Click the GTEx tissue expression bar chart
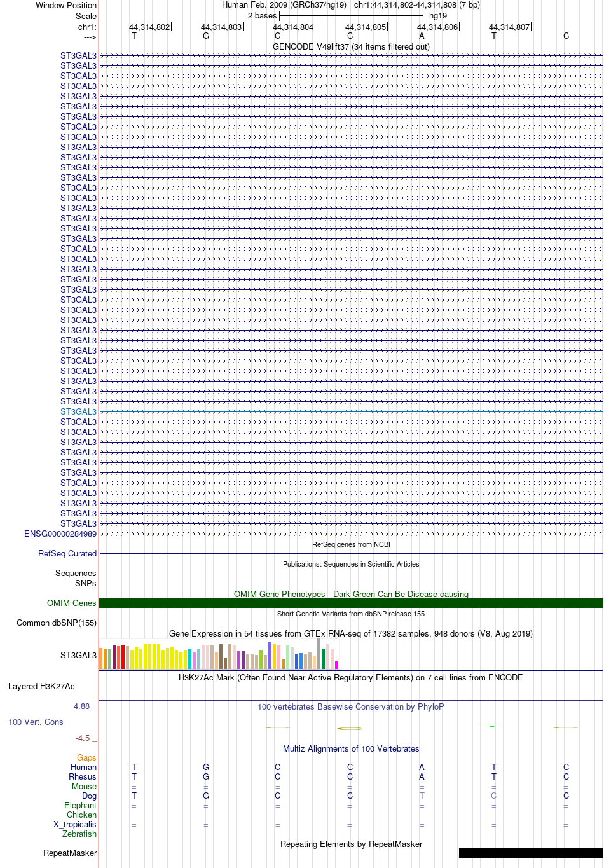The image size is (604, 868). tap(219, 654)
